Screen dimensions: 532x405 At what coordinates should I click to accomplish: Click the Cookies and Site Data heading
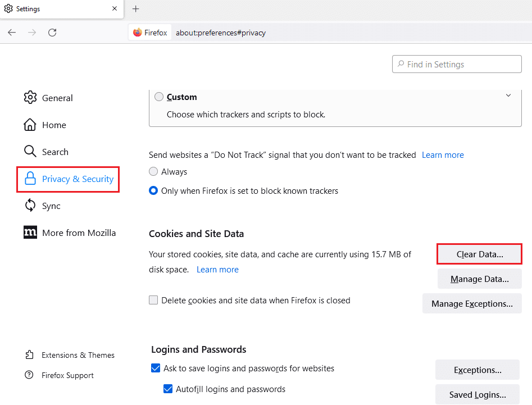[x=196, y=234]
